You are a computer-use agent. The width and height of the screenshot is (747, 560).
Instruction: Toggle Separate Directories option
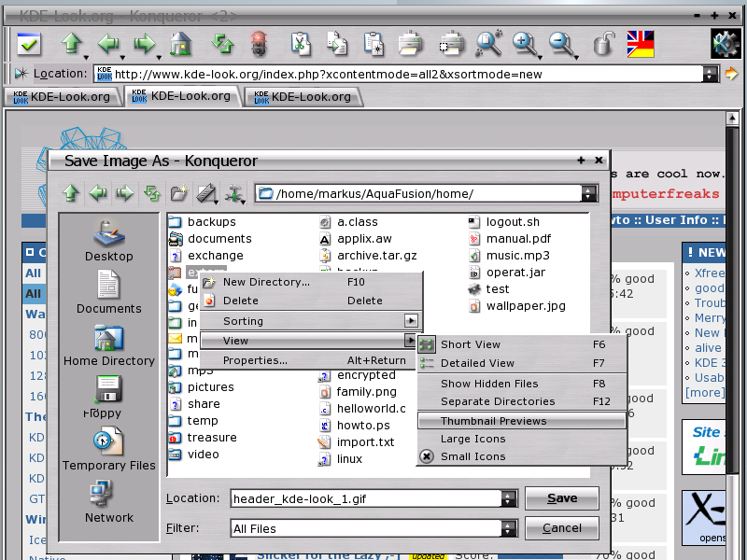[522, 401]
